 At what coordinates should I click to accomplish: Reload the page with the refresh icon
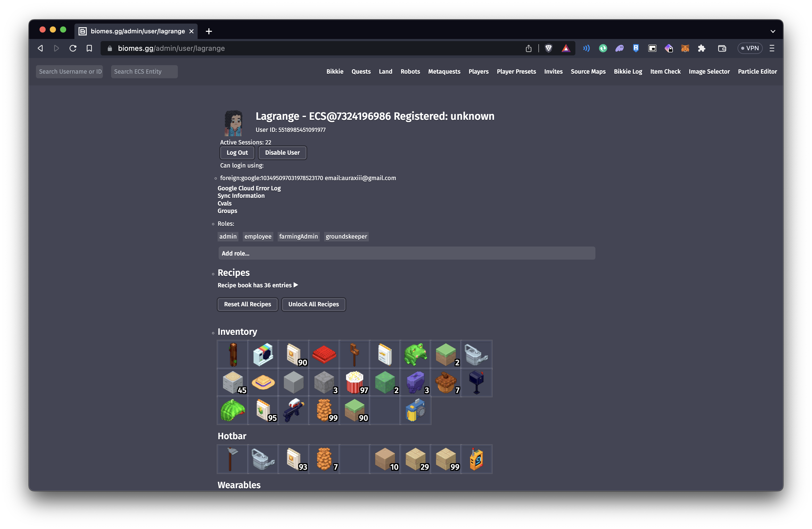pyautogui.click(x=73, y=48)
